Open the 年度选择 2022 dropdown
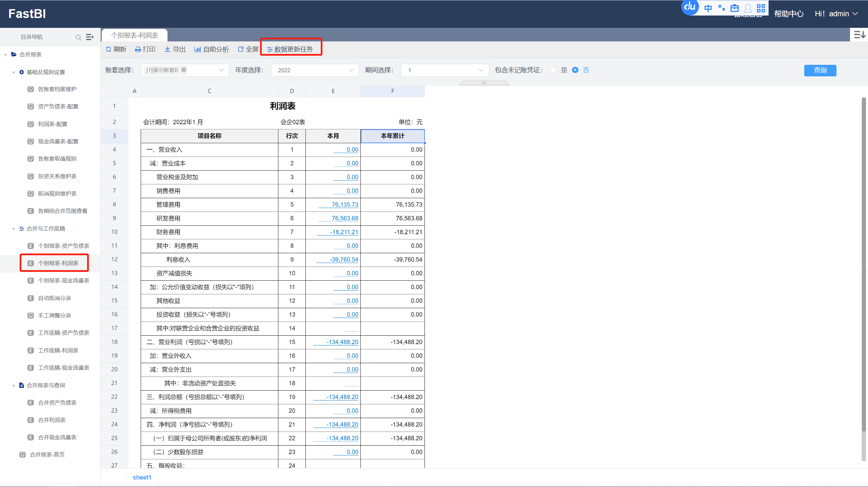Viewport: 868px width, 487px height. [x=314, y=70]
